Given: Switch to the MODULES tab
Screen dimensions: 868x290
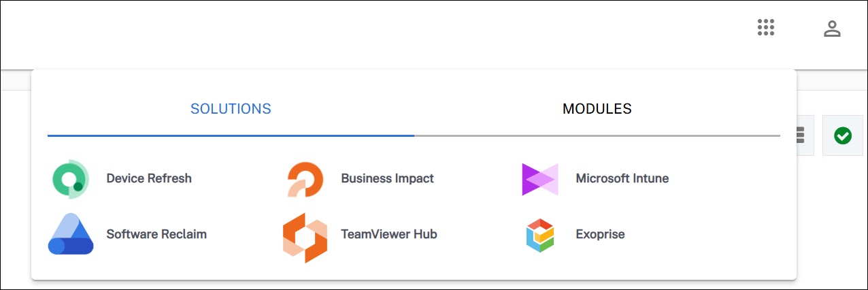Looking at the screenshot, I should [x=597, y=109].
